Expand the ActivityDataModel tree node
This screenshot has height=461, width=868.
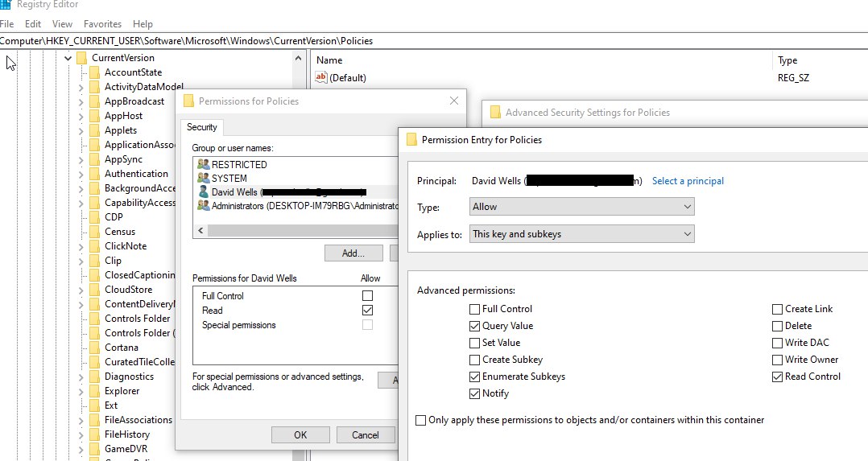pyautogui.click(x=81, y=87)
